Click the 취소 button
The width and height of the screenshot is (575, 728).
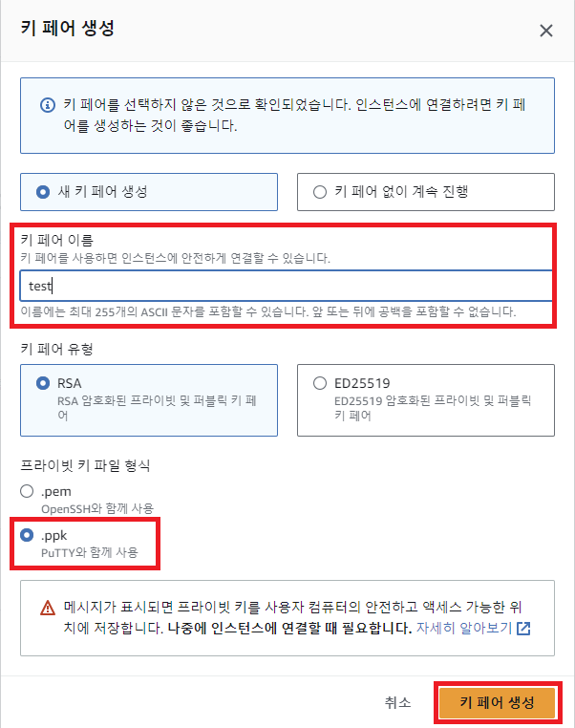tap(397, 702)
